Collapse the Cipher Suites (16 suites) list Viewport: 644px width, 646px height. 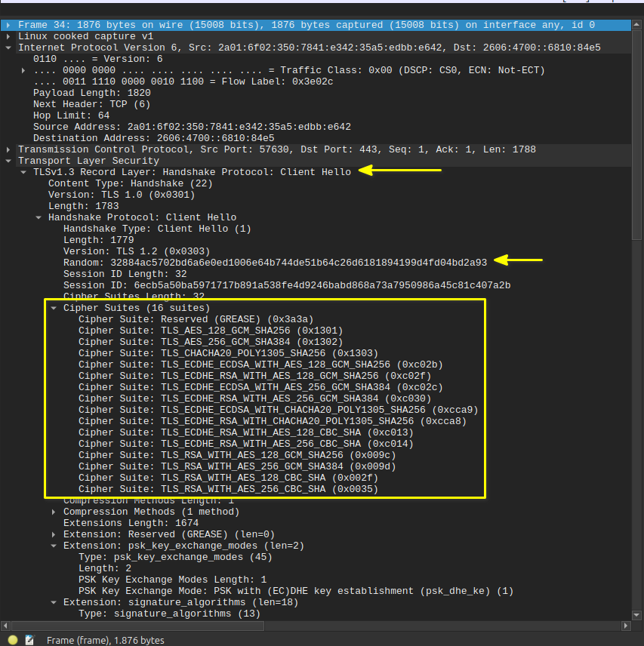[54, 308]
